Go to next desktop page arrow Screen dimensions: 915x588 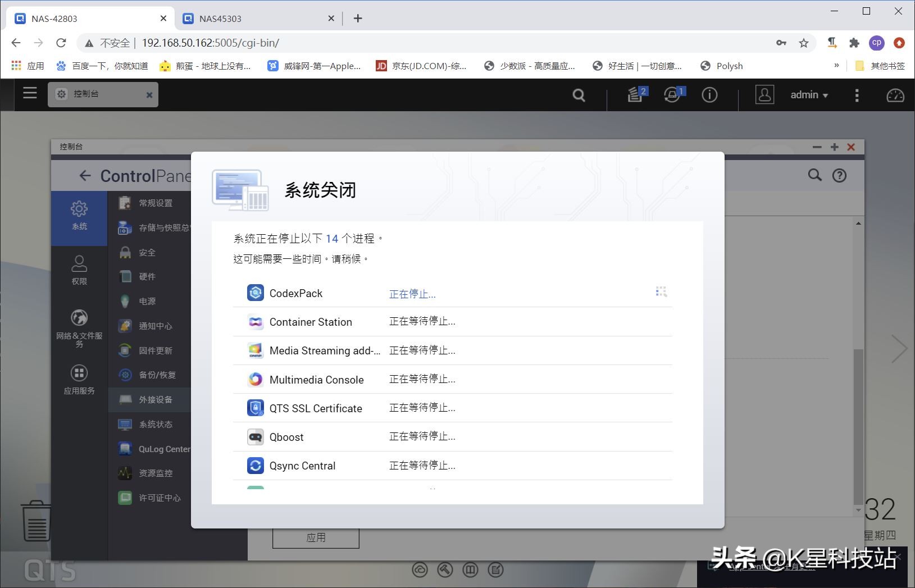899,349
